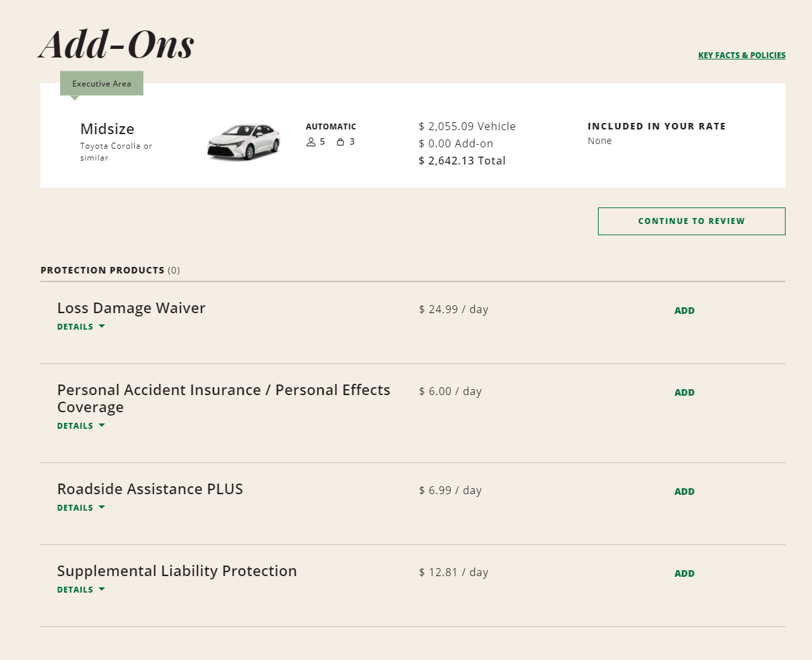Click the Supplemental Liability Protection title
The image size is (812, 660).
(177, 571)
